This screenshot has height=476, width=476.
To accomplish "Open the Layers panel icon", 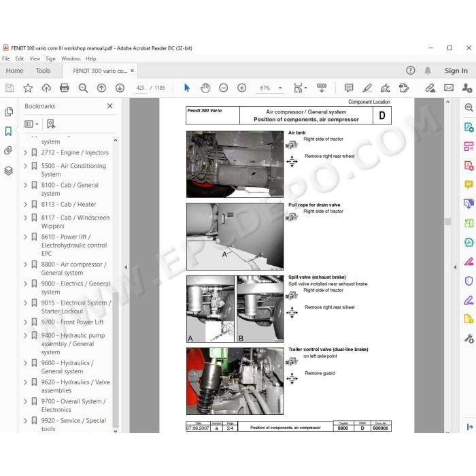I will click(x=8, y=171).
